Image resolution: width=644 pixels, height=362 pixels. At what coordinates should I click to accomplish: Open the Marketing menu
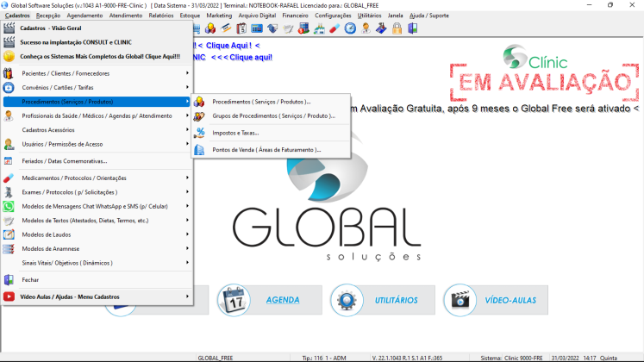pyautogui.click(x=219, y=16)
